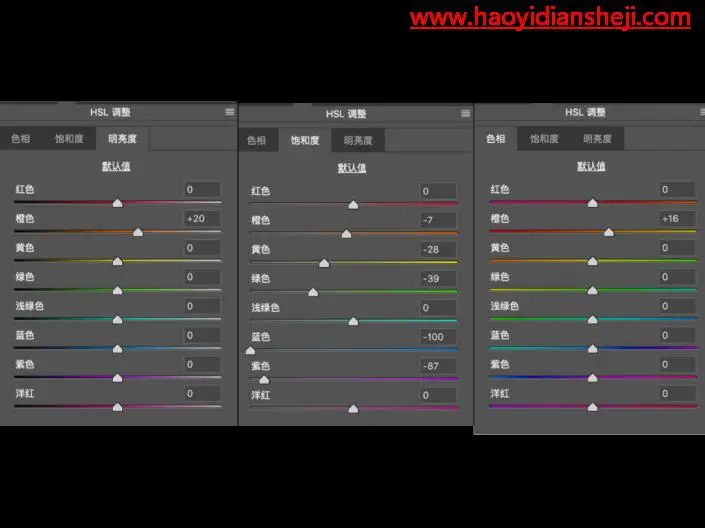Click the 紫色 saturation slider handle at -87
Image resolution: width=705 pixels, height=528 pixels.
(264, 380)
